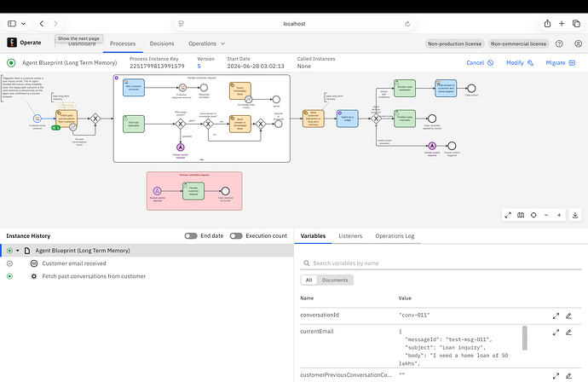Click the fullscreen diagram expand icon
Viewport: 588px width, 382px height.
pos(508,215)
